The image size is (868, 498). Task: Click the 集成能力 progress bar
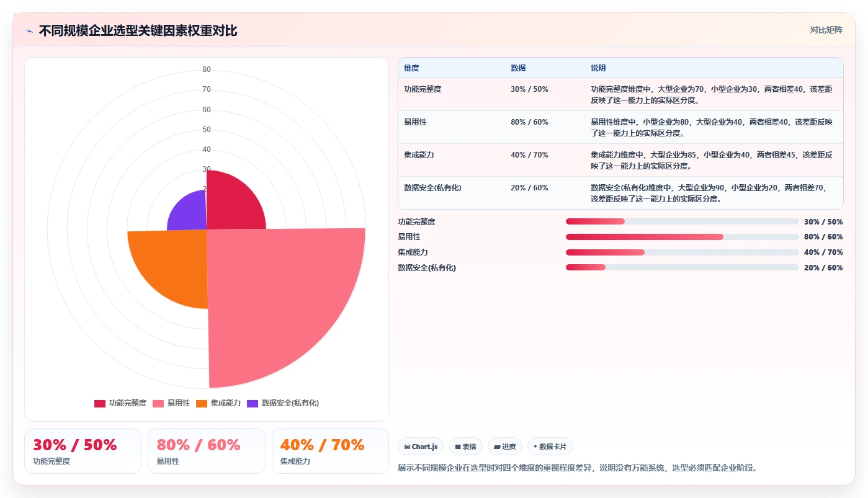tap(682, 252)
